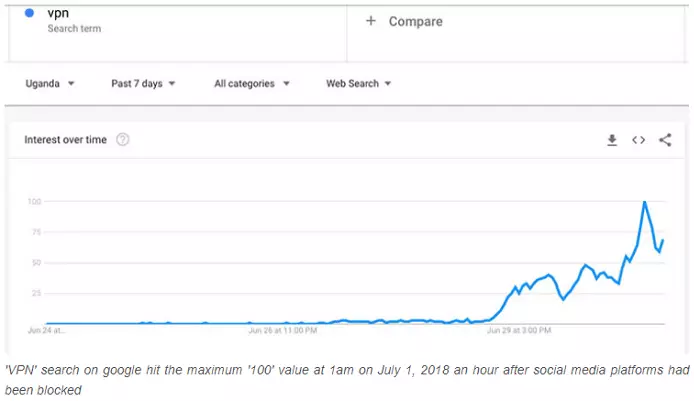
Task: Open the All categories dropdown
Action: (x=252, y=84)
